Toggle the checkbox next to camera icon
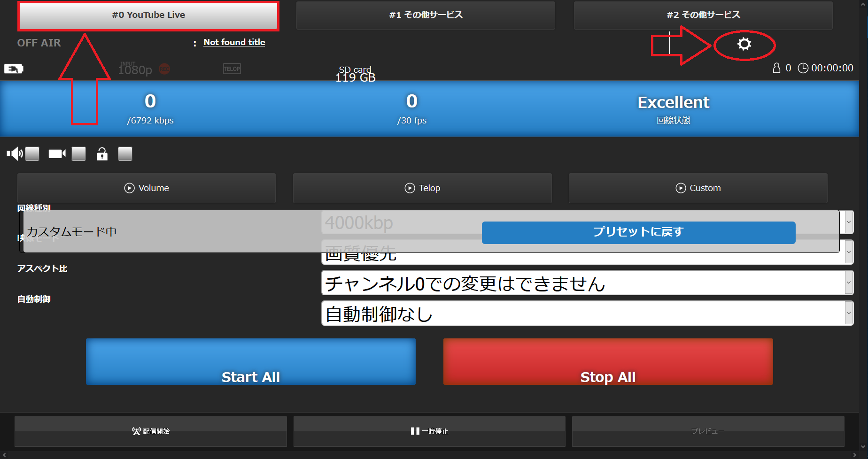The width and height of the screenshot is (868, 459). click(78, 153)
